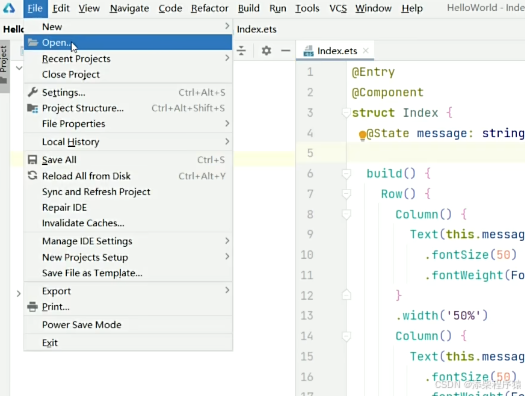Screen dimensions: 525x396
Task: Hide project panel with minus icon
Action: coord(286,51)
